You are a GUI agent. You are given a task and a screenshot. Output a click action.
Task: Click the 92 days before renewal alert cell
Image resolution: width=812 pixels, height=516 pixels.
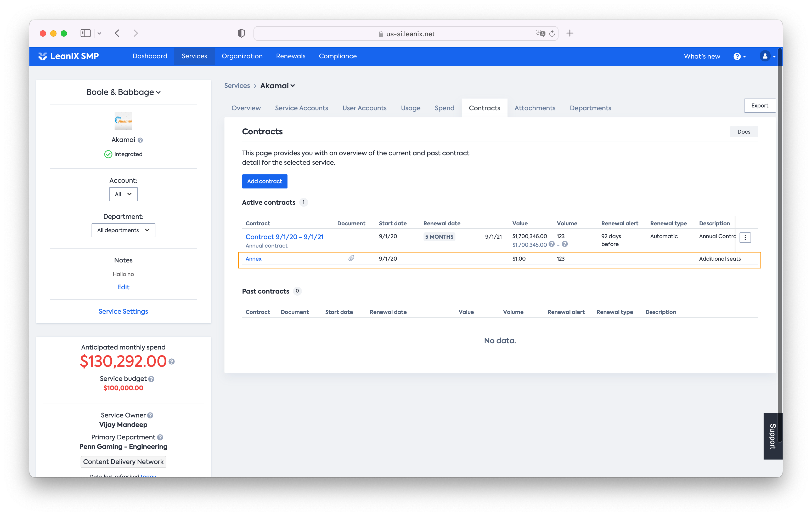pyautogui.click(x=611, y=240)
